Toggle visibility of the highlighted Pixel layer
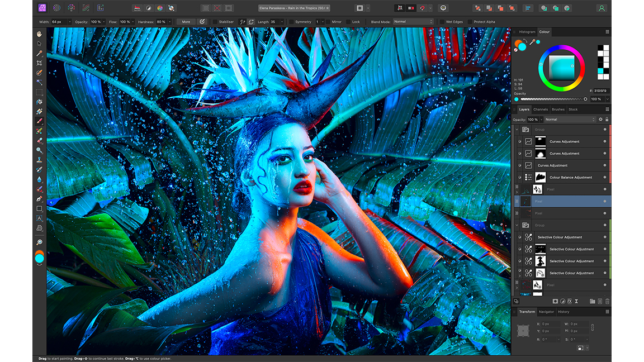 [x=605, y=201]
